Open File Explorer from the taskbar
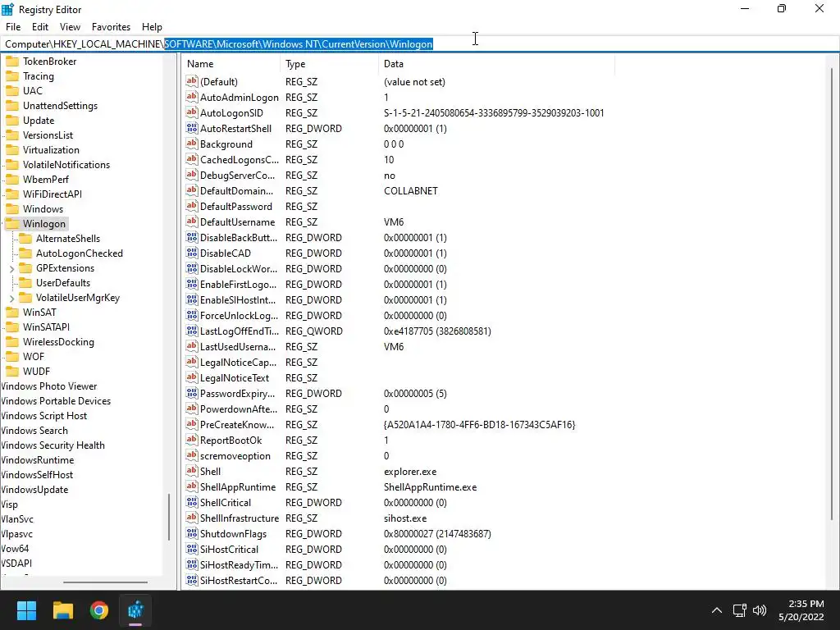840x630 pixels. coord(62,609)
